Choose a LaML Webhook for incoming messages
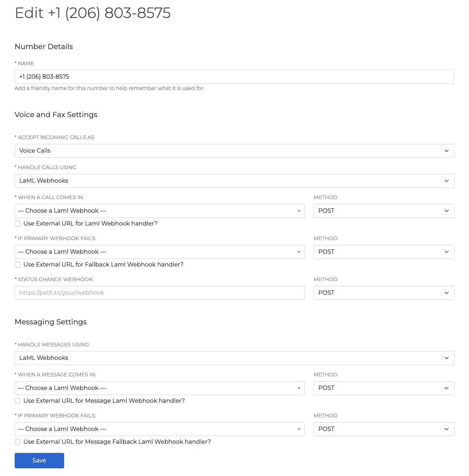469x476 pixels. pos(159,388)
